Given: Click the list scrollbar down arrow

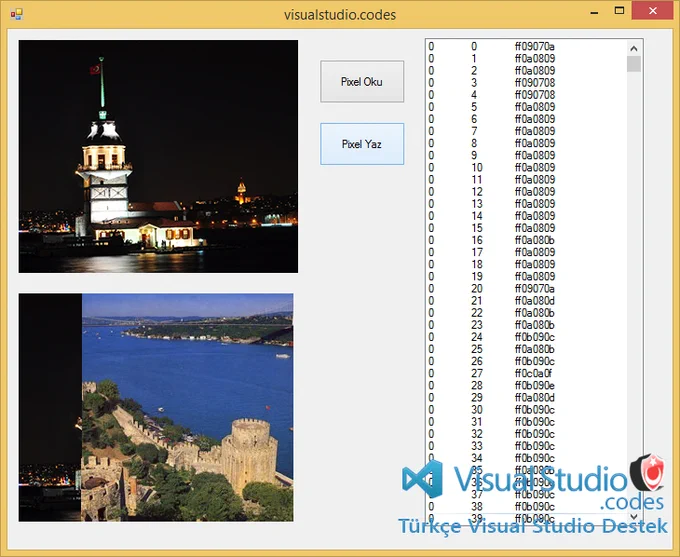Looking at the screenshot, I should [634, 516].
